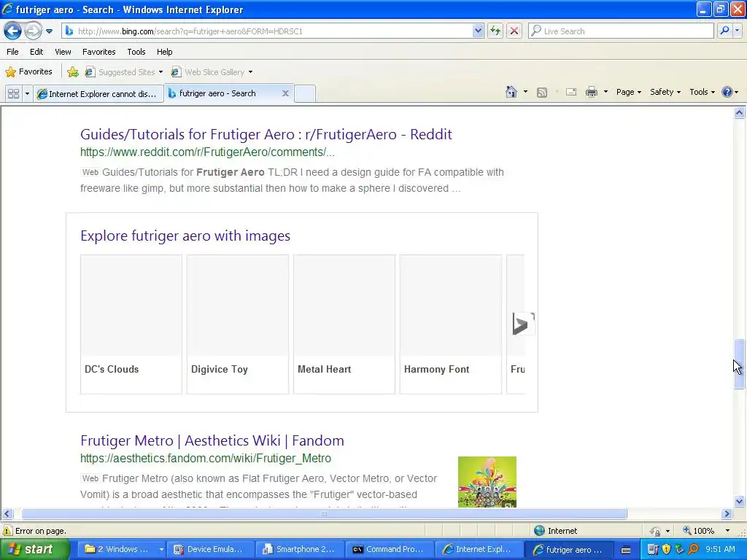Image resolution: width=747 pixels, height=560 pixels.
Task: Click the yellow security shield tray icon
Action: [x=666, y=550]
